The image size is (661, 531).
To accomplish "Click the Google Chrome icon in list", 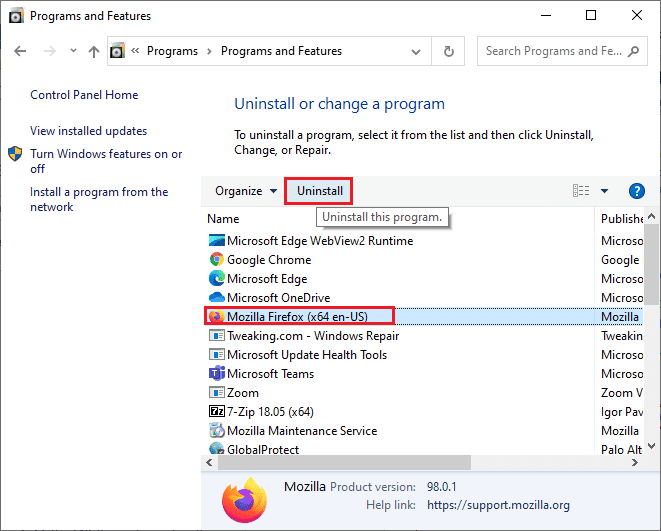I will pos(217,260).
